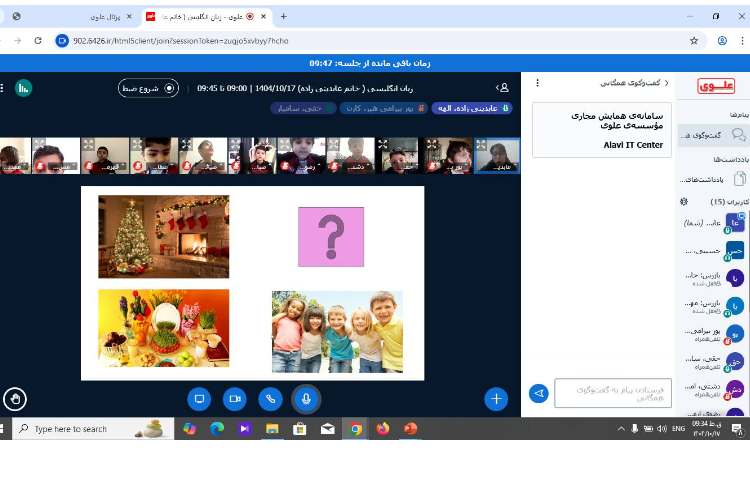Select the user پور سرامی in the list
Screen dimensions: 750x480
pos(713,334)
